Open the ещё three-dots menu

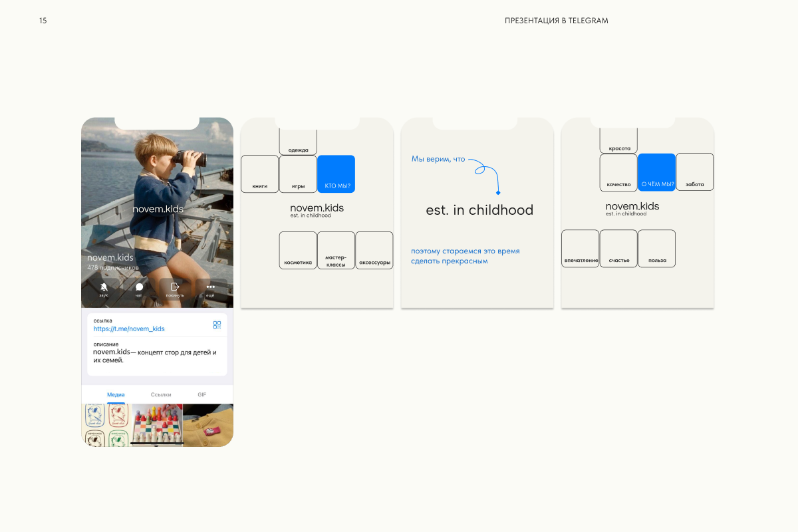coord(210,289)
